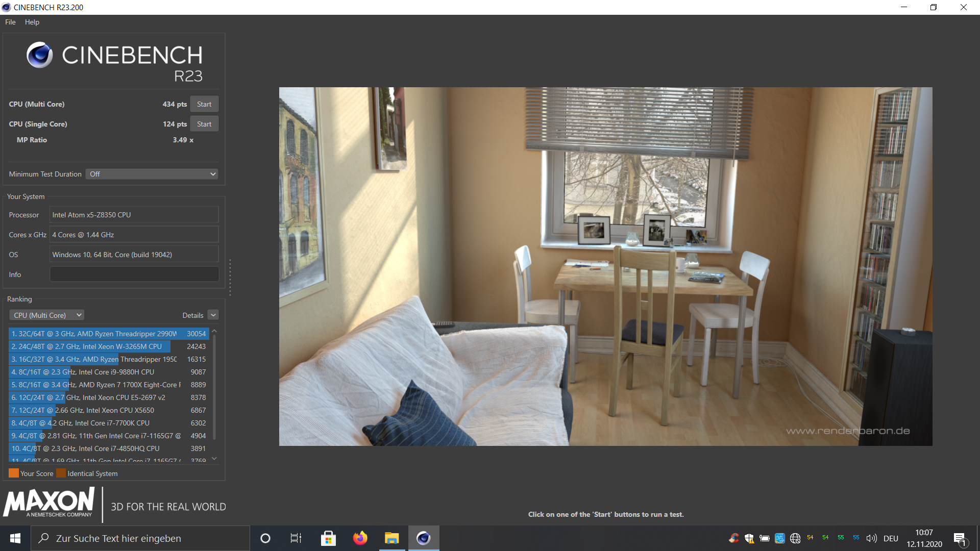This screenshot has width=980, height=551.
Task: Open the Help menu
Action: point(32,22)
